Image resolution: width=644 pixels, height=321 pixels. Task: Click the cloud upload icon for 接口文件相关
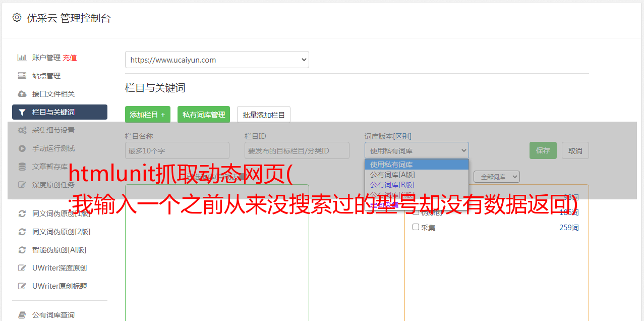coord(22,94)
